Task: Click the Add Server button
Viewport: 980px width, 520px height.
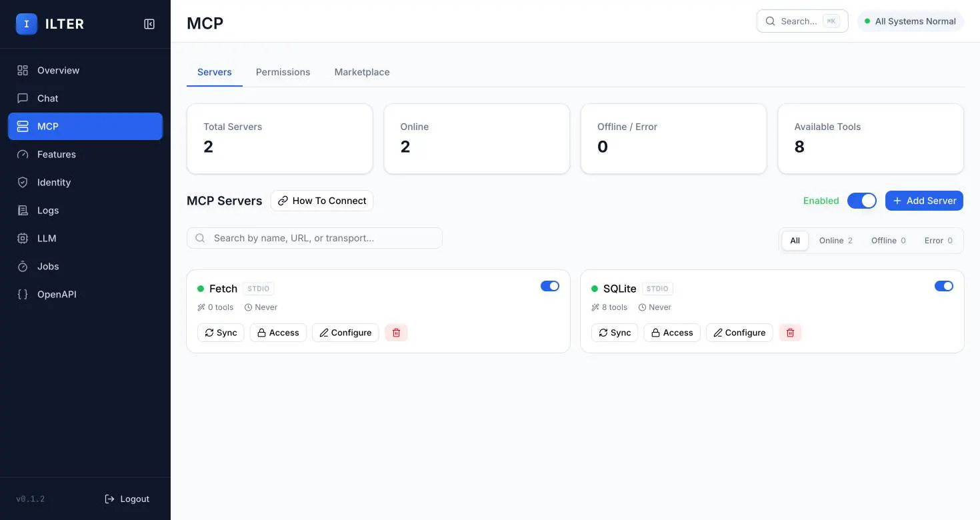Action: pos(924,201)
